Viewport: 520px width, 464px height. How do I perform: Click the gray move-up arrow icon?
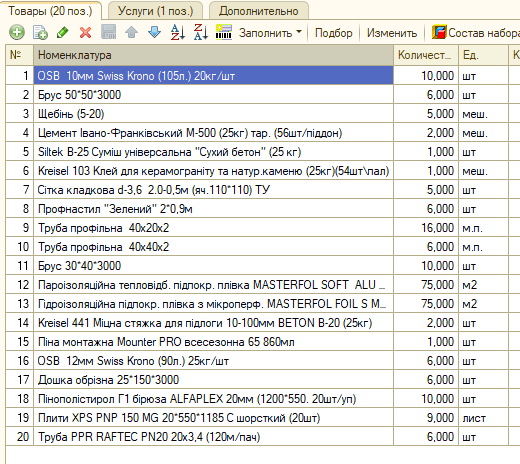click(x=131, y=33)
